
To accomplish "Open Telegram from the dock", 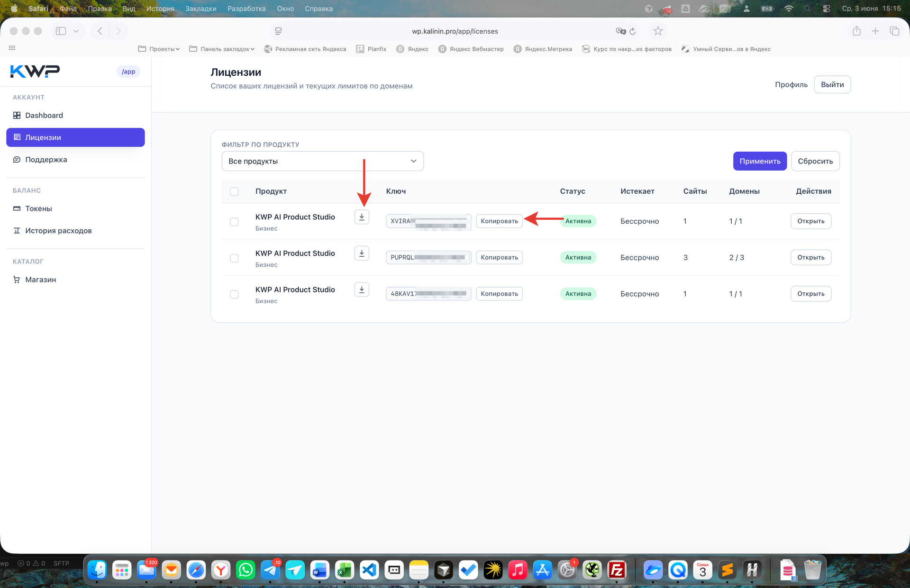I will click(x=270, y=570).
